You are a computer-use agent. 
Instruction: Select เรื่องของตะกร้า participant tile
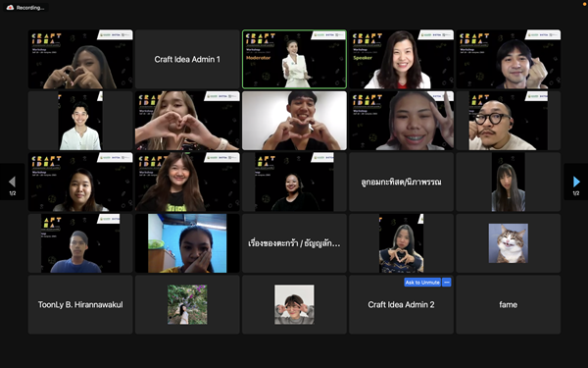(x=294, y=243)
